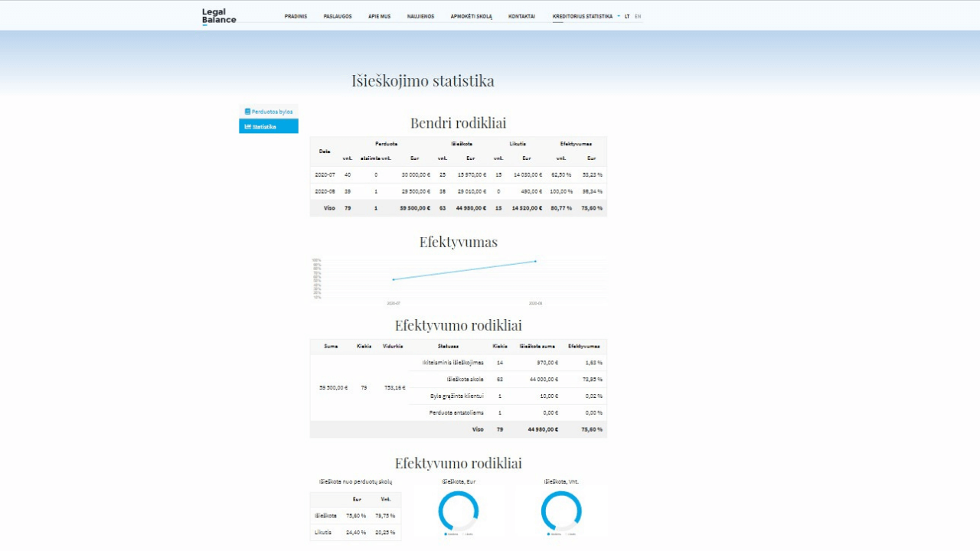Expand the Kreditorius Statistika dropdown arrow

(619, 16)
